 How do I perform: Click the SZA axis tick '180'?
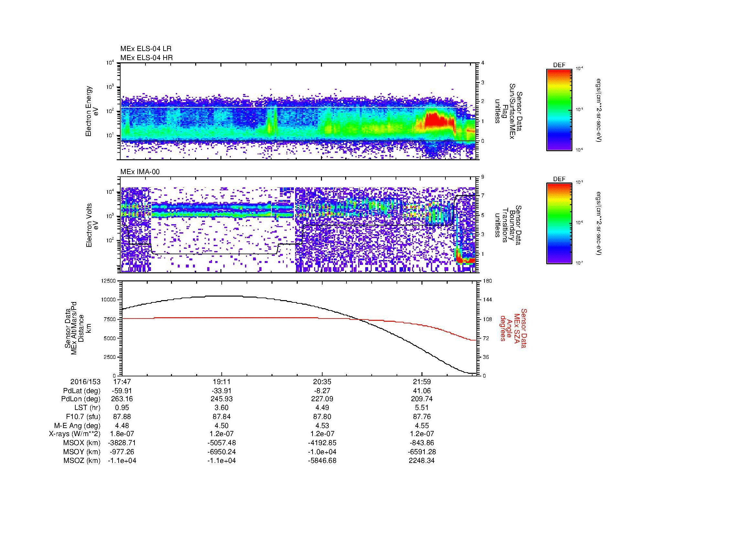point(488,281)
